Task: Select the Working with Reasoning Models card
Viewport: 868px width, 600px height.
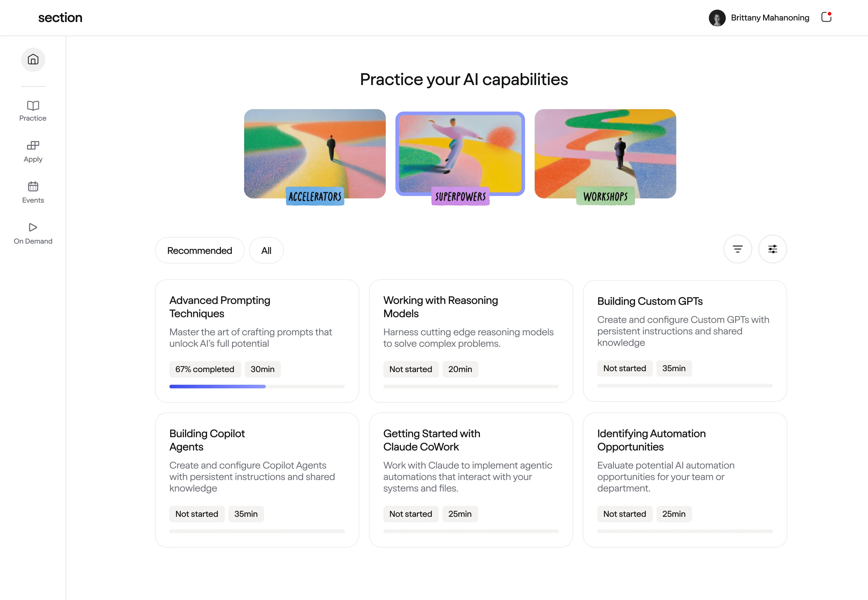Action: coord(471,340)
